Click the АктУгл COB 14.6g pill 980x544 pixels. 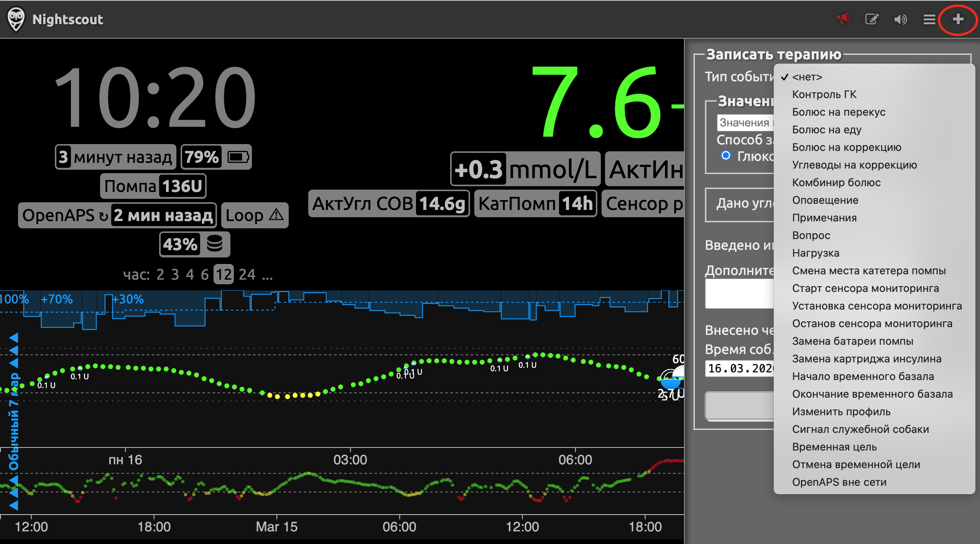pyautogui.click(x=389, y=203)
